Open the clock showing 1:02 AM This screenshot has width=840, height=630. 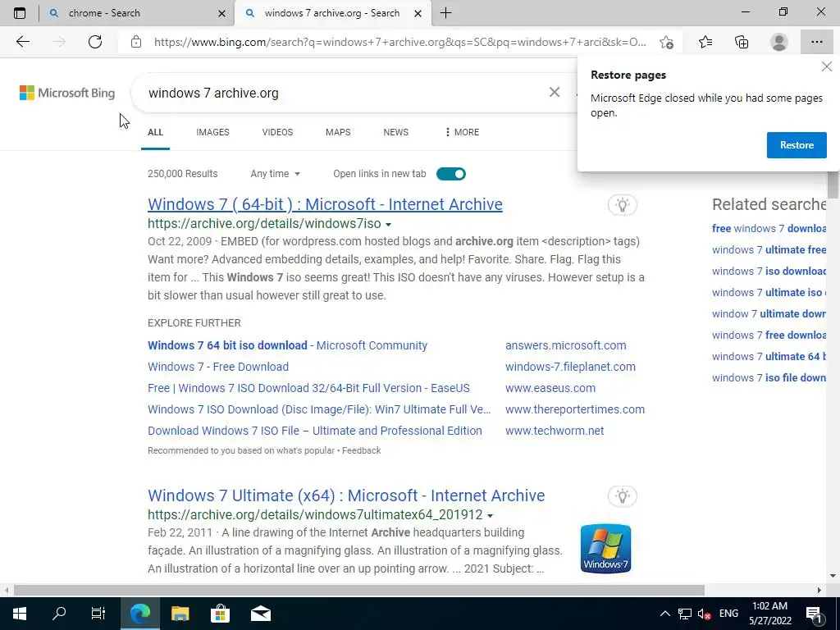coord(769,614)
